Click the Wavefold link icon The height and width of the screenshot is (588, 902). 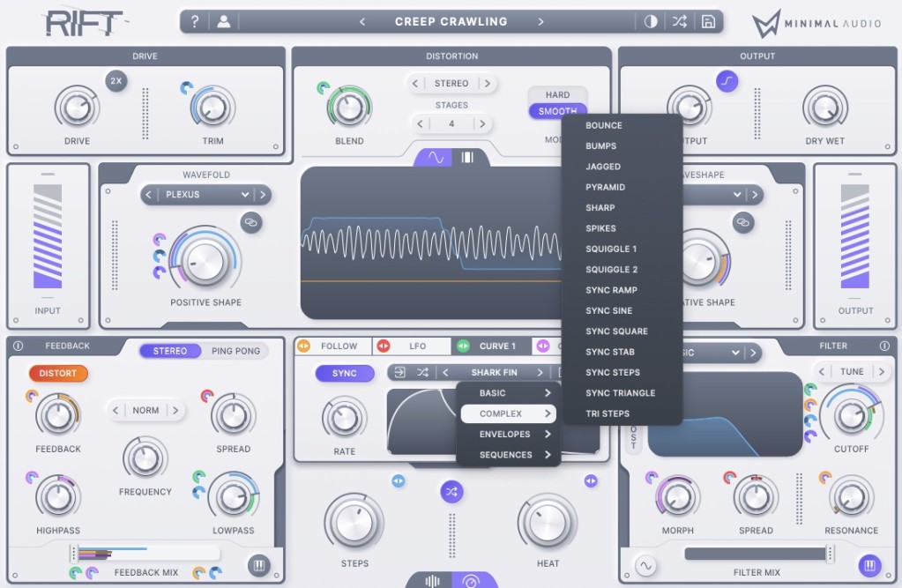pos(252,223)
